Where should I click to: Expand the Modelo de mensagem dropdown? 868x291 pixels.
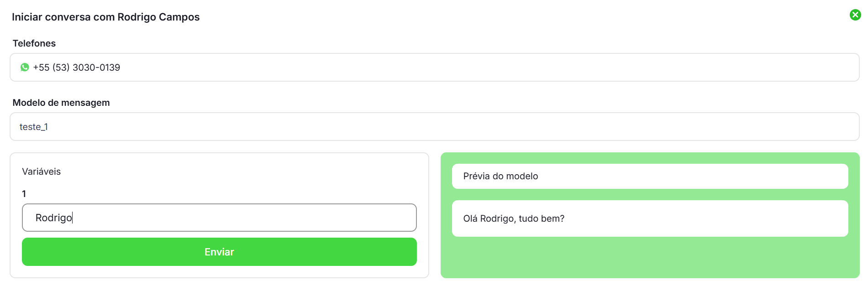[434, 127]
